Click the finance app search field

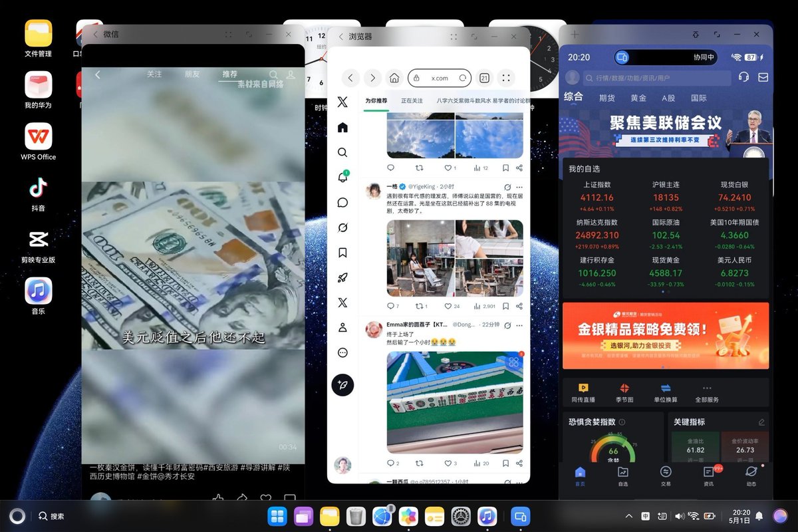click(x=657, y=78)
